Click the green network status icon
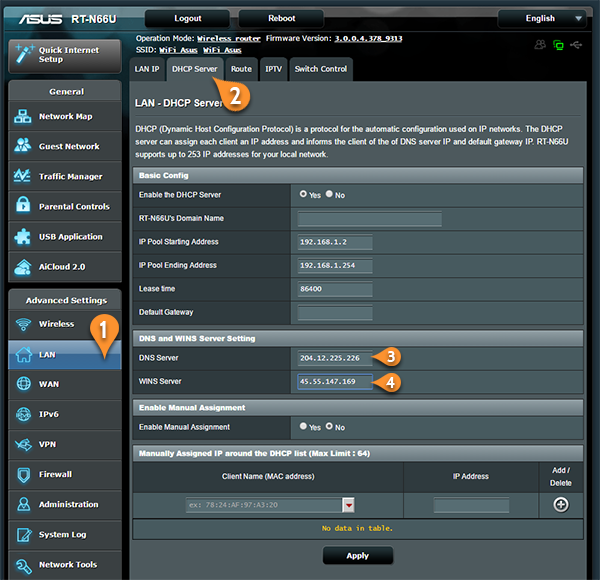The width and height of the screenshot is (600, 580). 558,45
